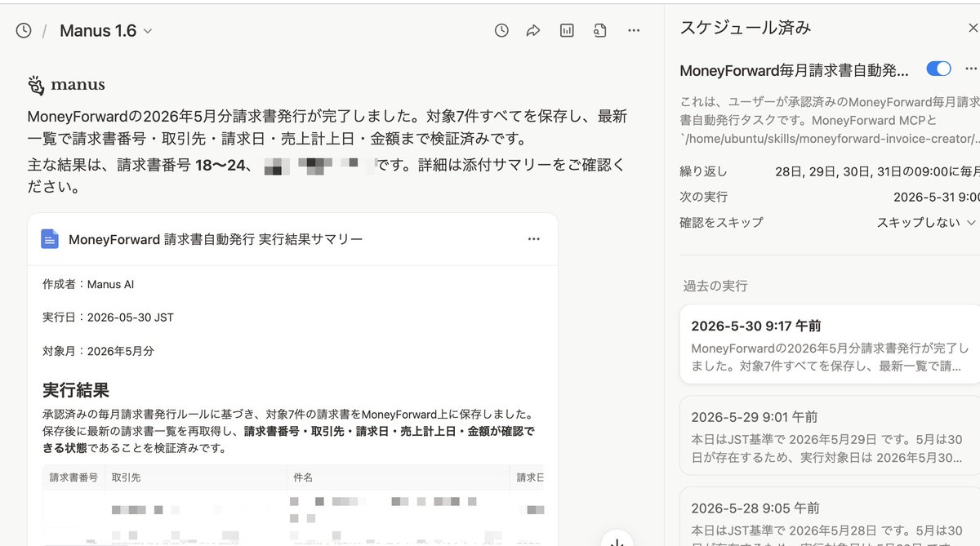Open the history clock icon beside Manus 1.6
980x546 pixels.
click(x=24, y=31)
